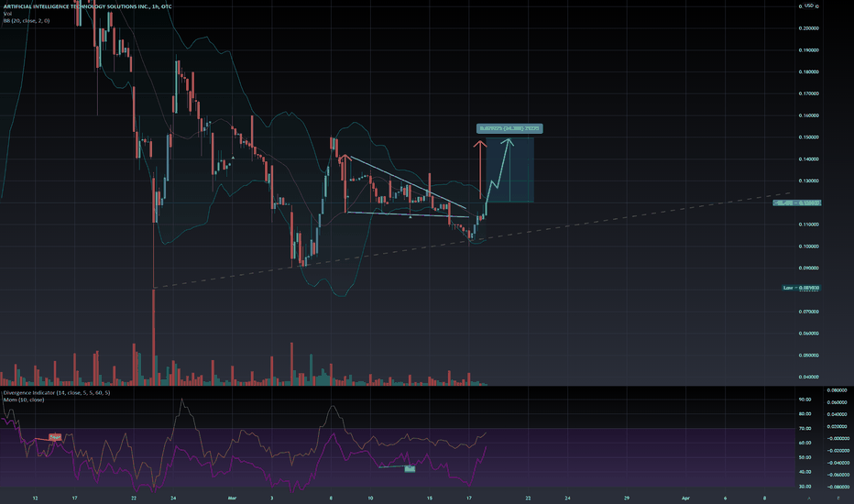
Task: Click the 29 date on time axis
Action: coord(627,498)
